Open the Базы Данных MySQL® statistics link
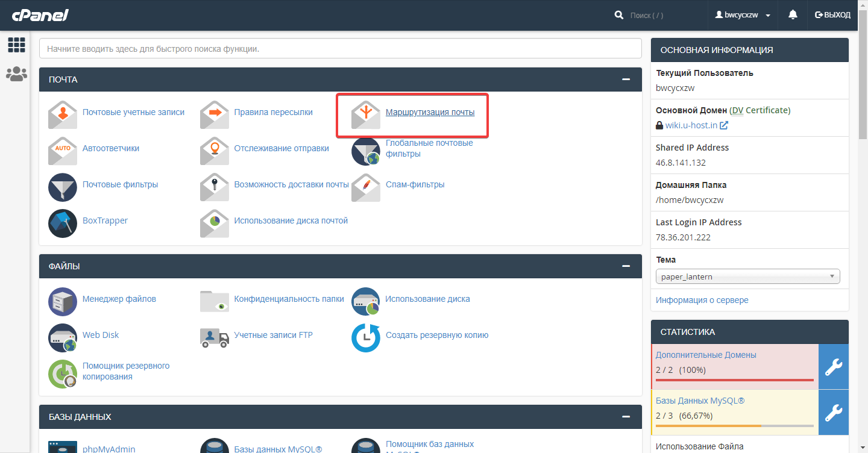This screenshot has height=453, width=868. coord(700,401)
